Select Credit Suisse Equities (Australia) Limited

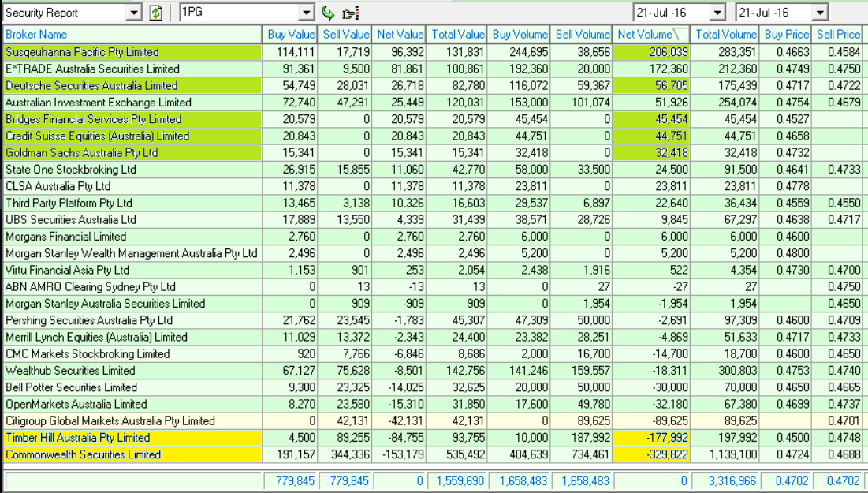pos(132,136)
